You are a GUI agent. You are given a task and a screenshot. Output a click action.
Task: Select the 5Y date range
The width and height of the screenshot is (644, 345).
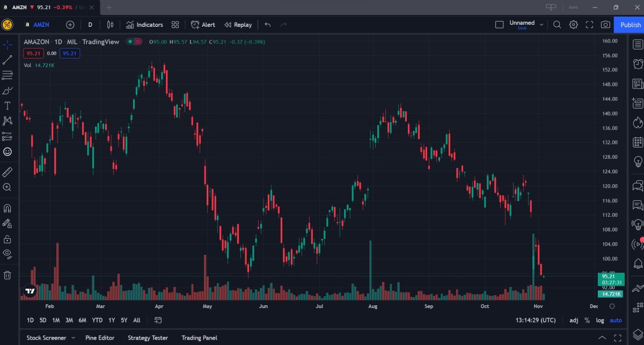click(124, 320)
